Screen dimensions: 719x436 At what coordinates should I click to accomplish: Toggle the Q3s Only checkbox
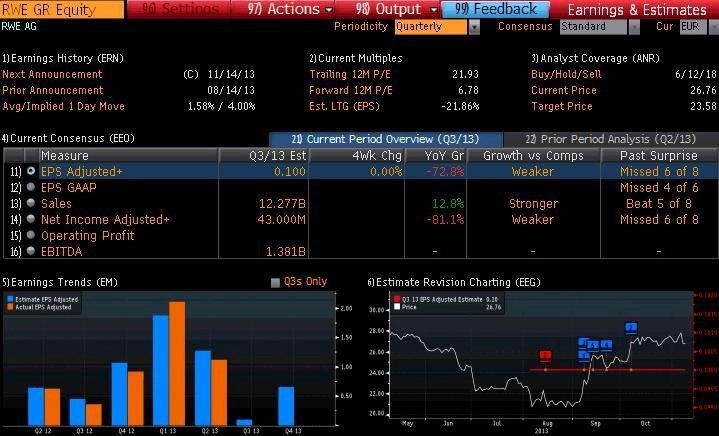(275, 282)
